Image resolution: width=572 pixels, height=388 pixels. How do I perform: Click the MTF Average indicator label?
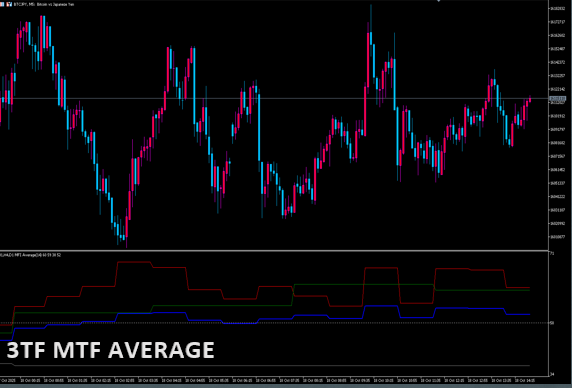pyautogui.click(x=31, y=255)
